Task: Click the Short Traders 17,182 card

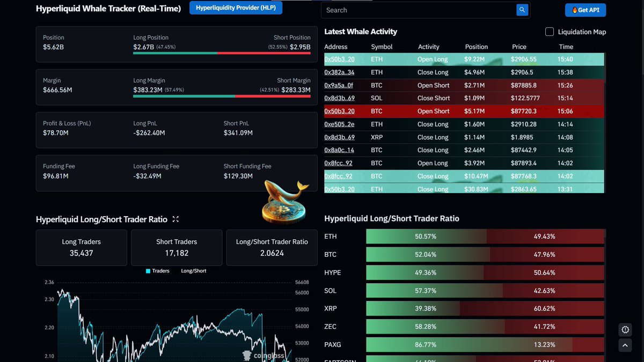Action: click(x=177, y=248)
